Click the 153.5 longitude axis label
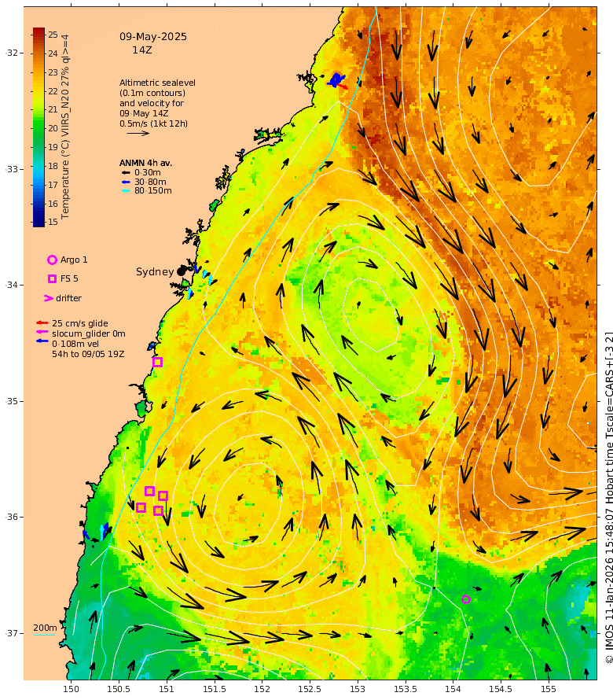This screenshot has height=700, width=613. pyautogui.click(x=405, y=689)
